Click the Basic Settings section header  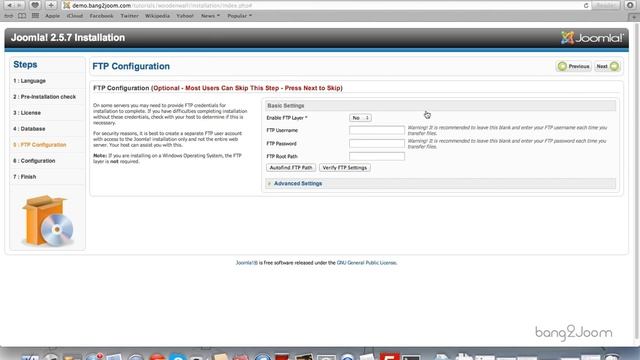(x=440, y=106)
